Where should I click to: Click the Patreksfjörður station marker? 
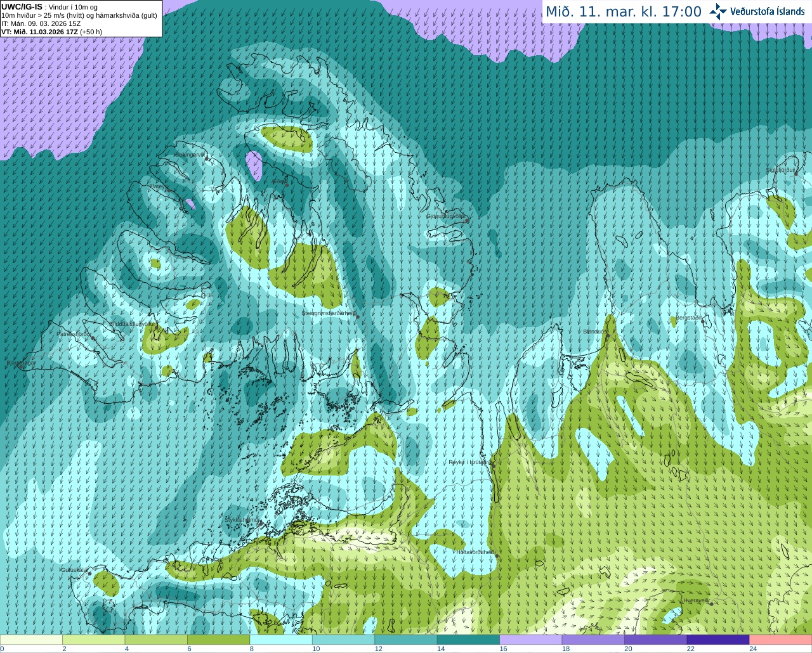point(93,338)
